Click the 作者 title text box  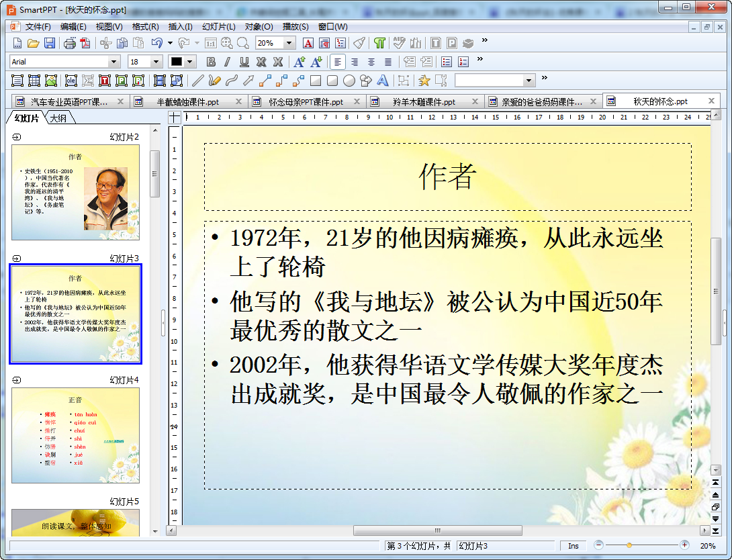(448, 177)
